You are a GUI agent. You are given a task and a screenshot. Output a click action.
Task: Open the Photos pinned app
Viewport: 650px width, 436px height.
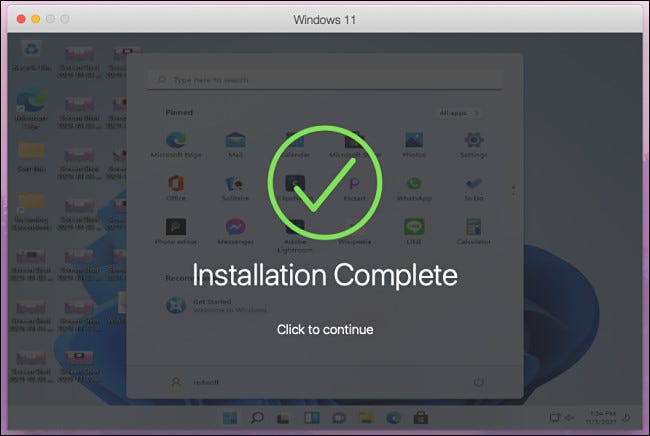point(414,145)
